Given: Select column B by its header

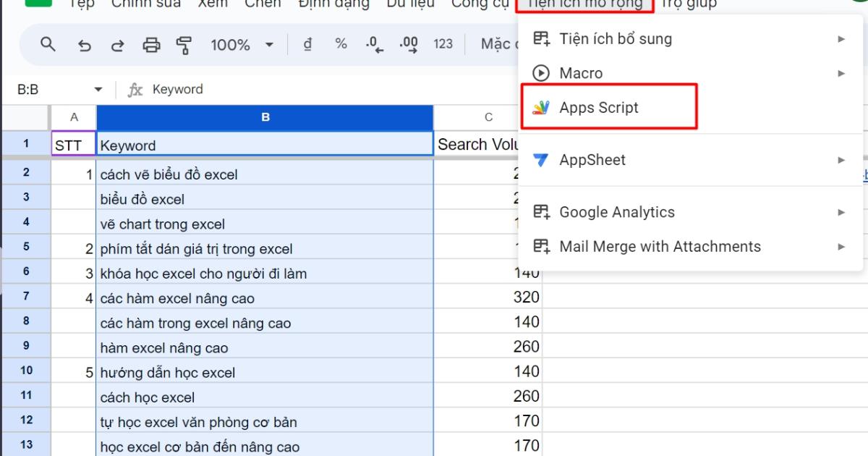Looking at the screenshot, I should click(265, 117).
